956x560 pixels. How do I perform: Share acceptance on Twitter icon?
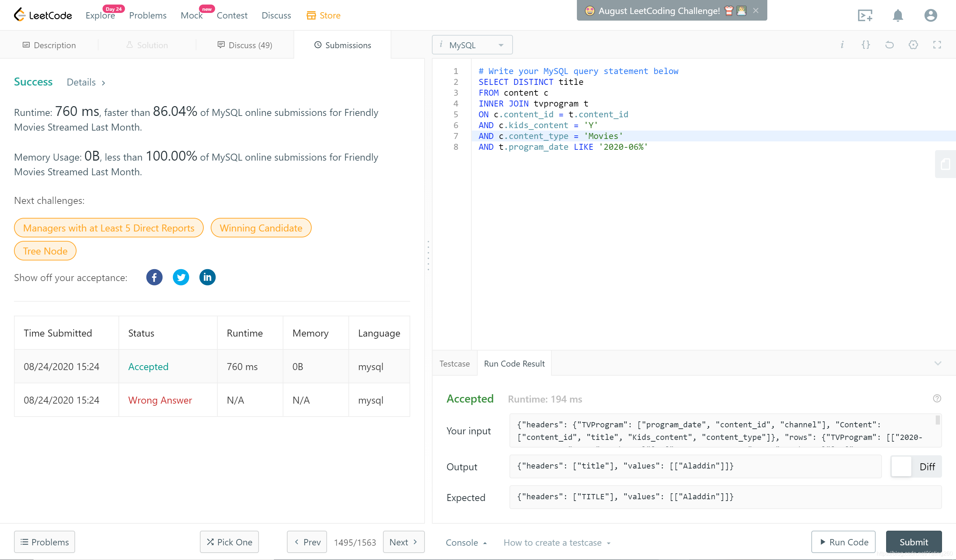click(x=181, y=277)
